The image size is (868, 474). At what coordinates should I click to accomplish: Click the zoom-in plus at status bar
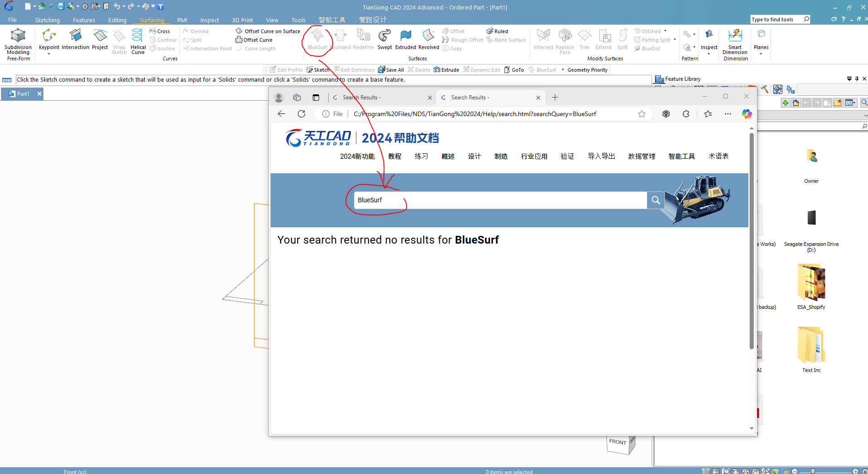[x=855, y=471]
